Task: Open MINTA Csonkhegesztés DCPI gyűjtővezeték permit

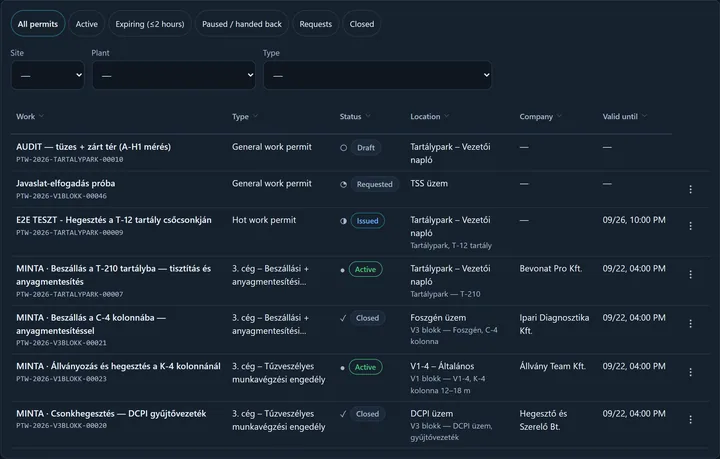Action: [x=111, y=414]
